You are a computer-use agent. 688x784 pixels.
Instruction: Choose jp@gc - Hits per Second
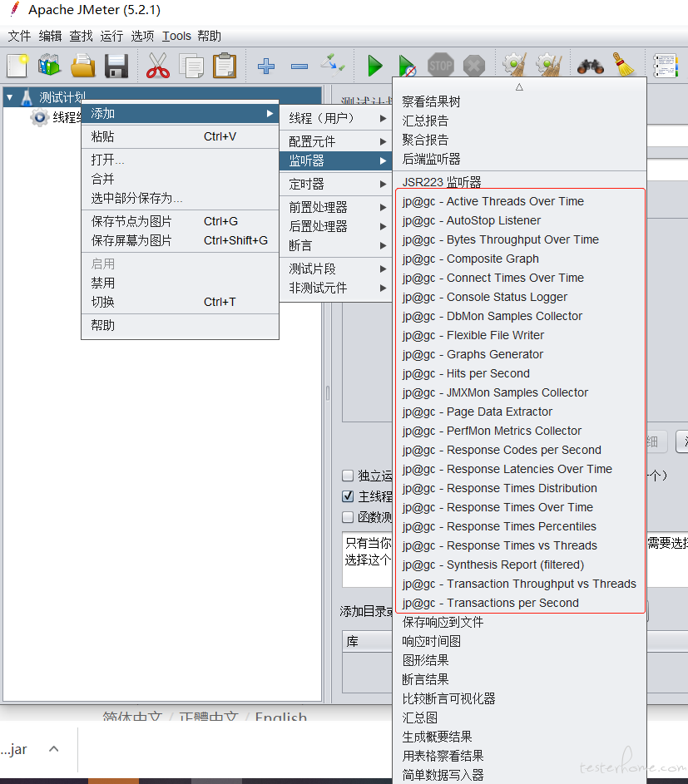(x=519, y=373)
